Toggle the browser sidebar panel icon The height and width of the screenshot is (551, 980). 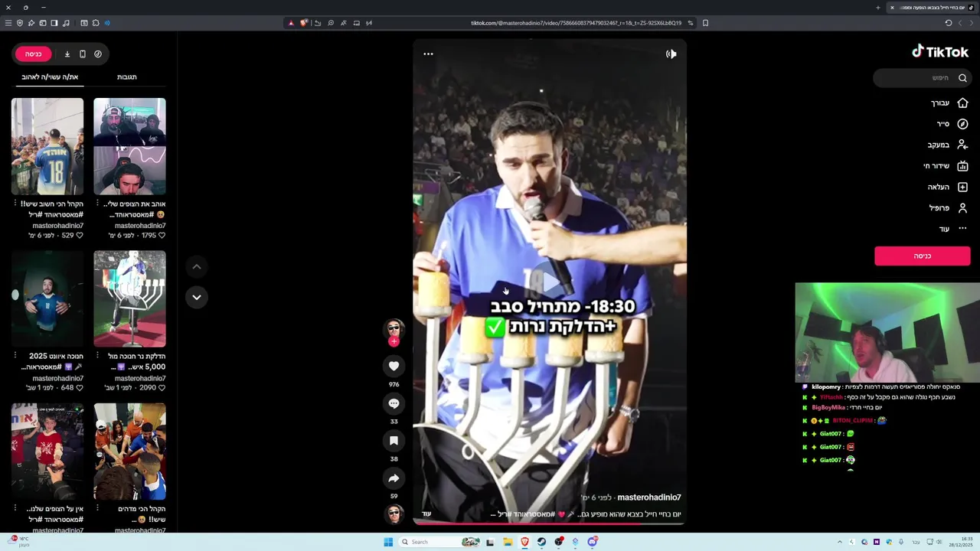[54, 23]
